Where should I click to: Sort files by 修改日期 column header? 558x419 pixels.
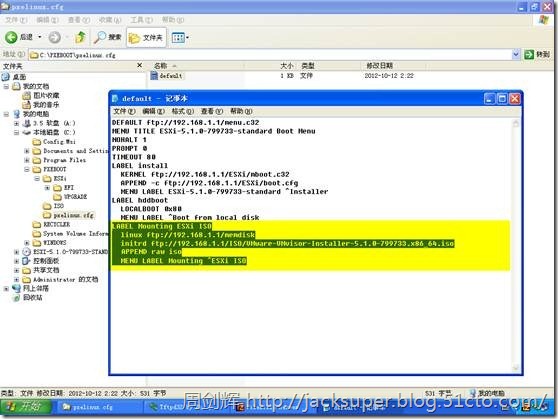(x=393, y=66)
